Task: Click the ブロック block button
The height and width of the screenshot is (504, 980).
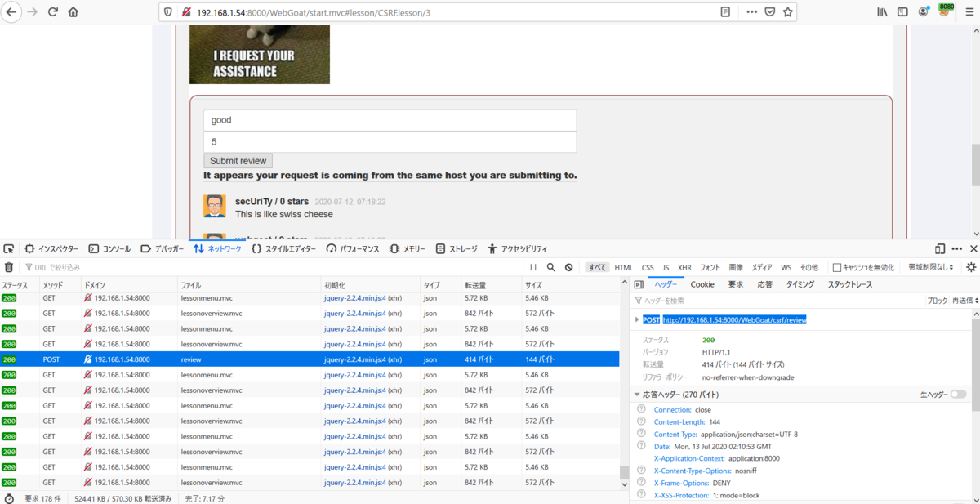Action: 938,301
